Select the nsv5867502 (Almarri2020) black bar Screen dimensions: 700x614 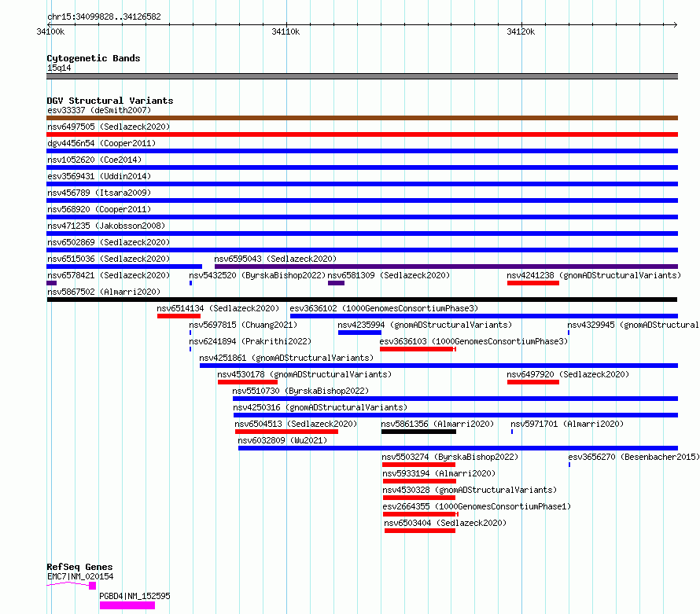click(362, 300)
